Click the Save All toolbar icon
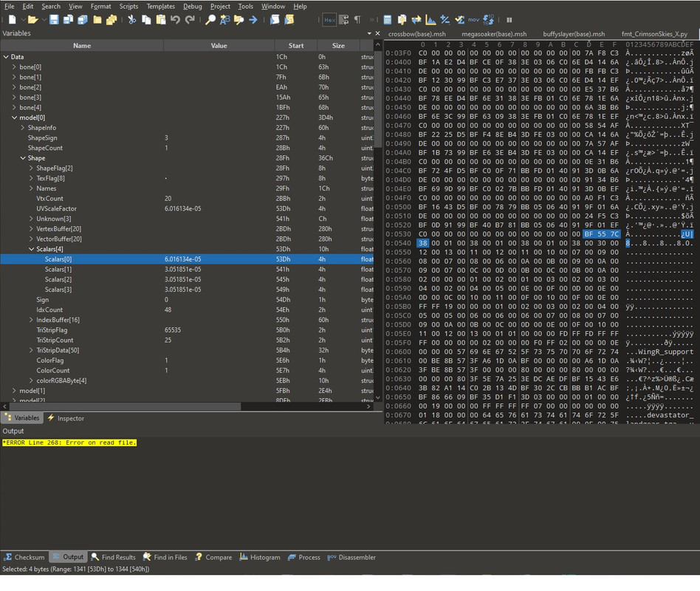Image resolution: width=700 pixels, height=591 pixels. (x=83, y=20)
